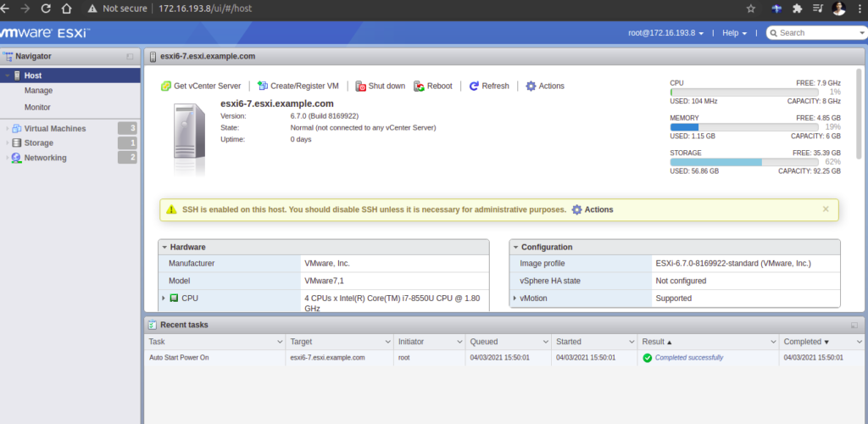Viewport: 868px width, 424px height.
Task: Click the Get vCenter Server icon
Action: pos(165,86)
